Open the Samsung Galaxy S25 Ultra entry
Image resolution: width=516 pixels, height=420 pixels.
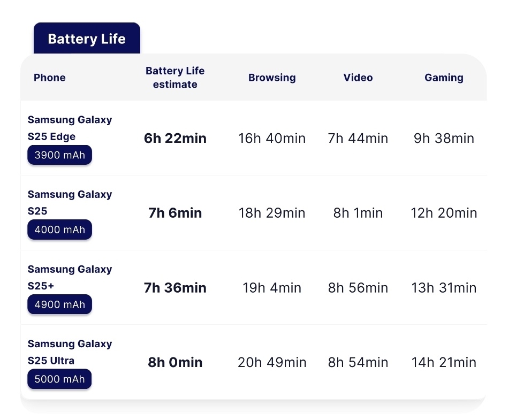[x=70, y=352]
